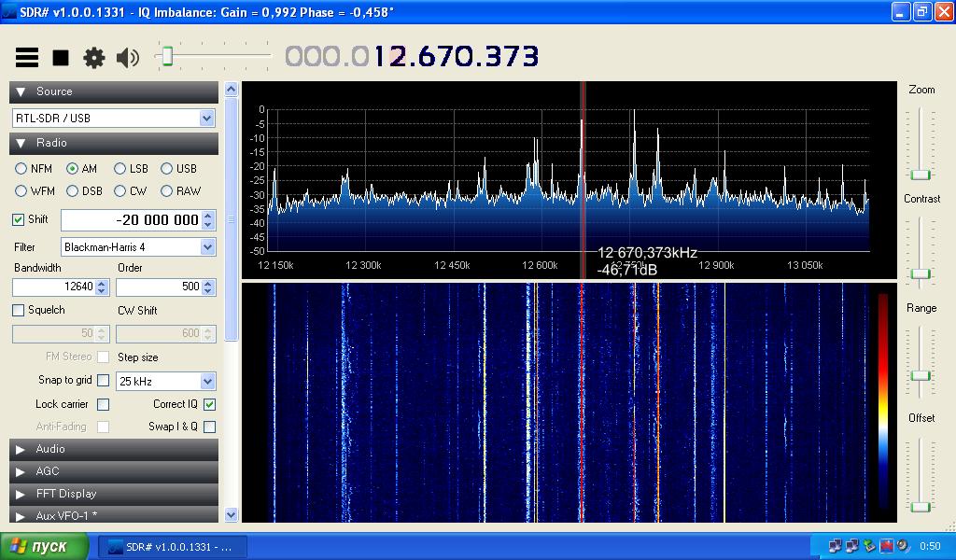Select the NFM radio mode
956x560 pixels.
click(x=21, y=169)
